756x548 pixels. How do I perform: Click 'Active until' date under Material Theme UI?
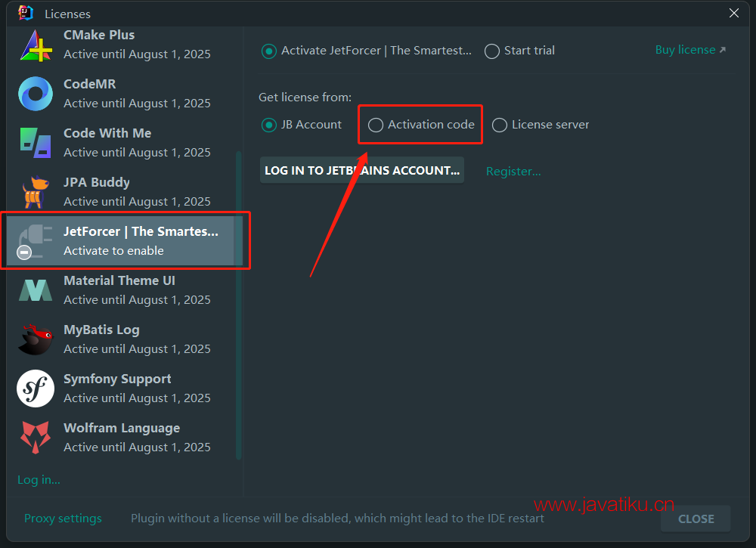(137, 300)
